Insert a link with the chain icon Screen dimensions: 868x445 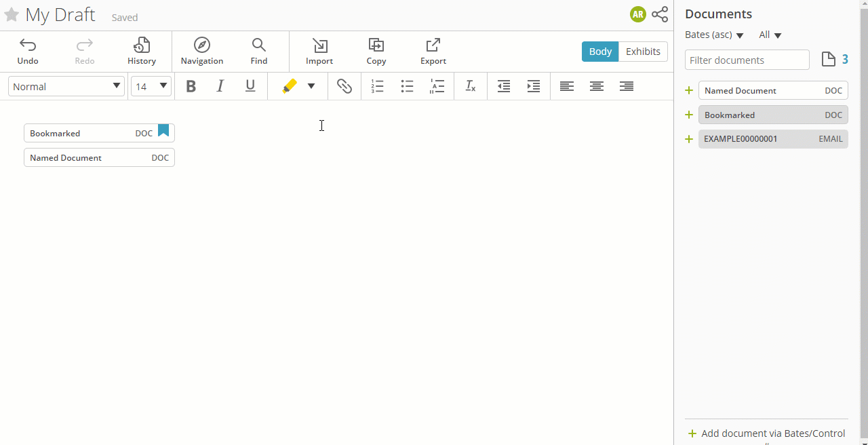pos(344,86)
